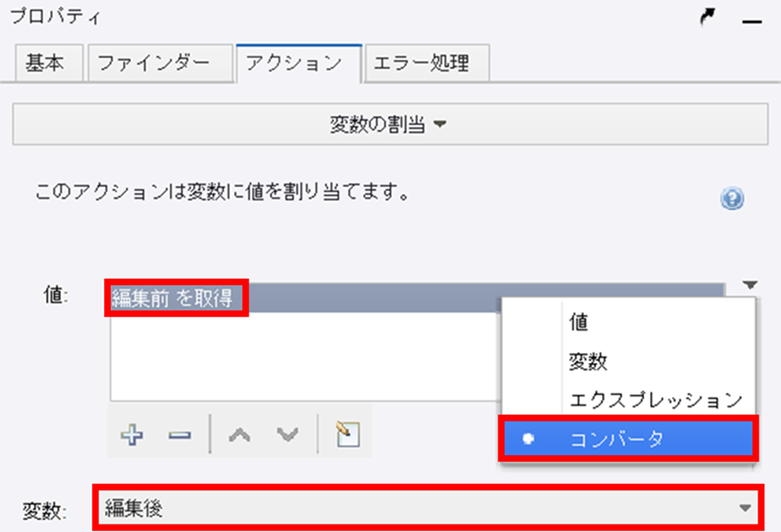Click the value type arrow beside the 値 list
This screenshot has width=781, height=532.
[x=750, y=285]
